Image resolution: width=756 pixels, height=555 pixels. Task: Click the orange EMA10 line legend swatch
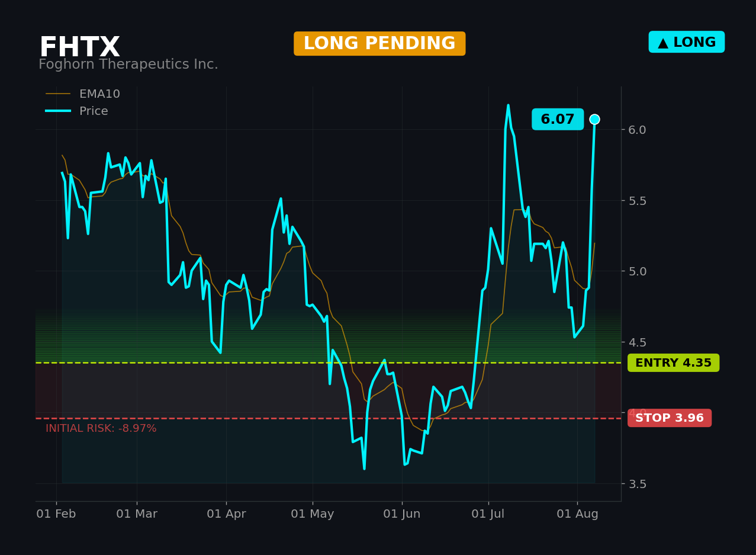[x=58, y=94]
